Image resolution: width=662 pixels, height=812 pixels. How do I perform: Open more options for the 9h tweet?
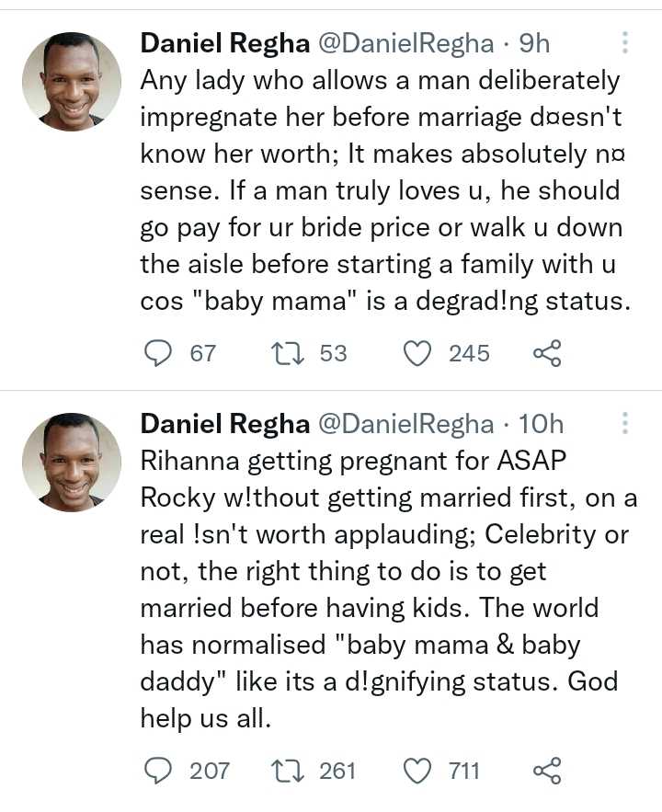tap(625, 42)
